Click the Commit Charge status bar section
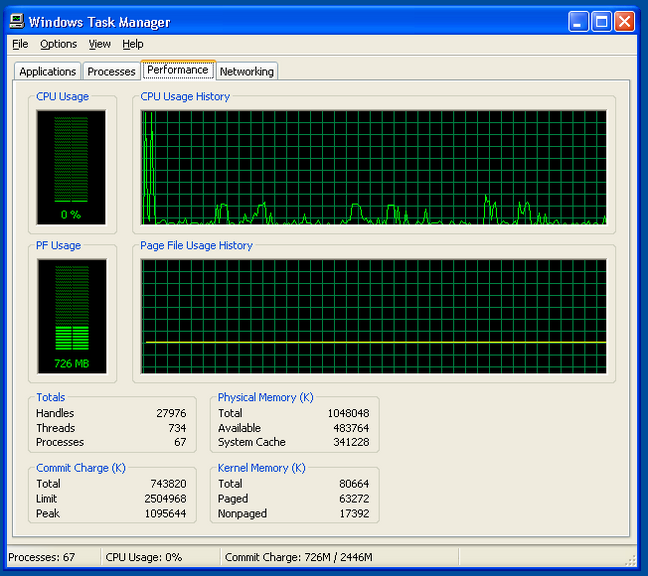This screenshot has height=576, width=648. (x=298, y=557)
